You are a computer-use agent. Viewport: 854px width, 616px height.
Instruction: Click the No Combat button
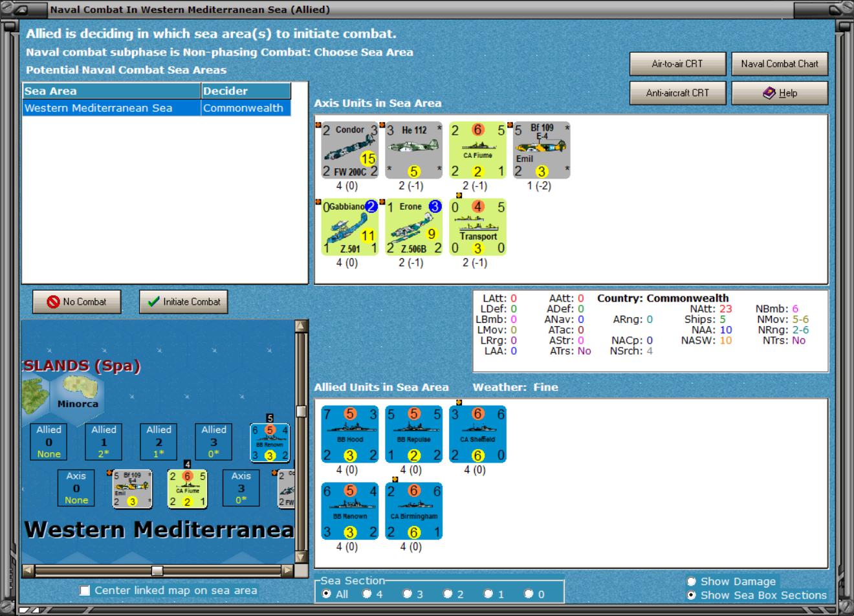pyautogui.click(x=77, y=302)
